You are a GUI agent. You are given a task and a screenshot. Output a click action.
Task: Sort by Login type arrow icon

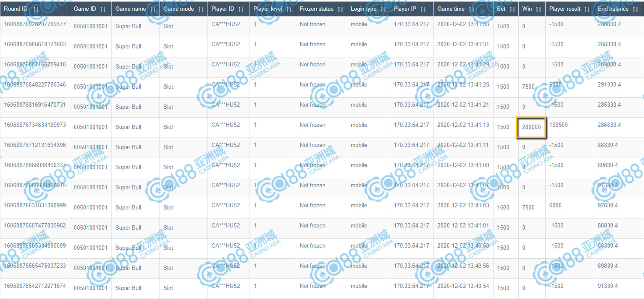[x=383, y=9]
